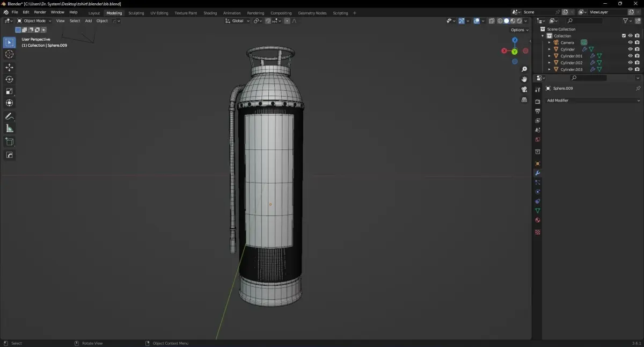
Task: Expand Cylinder.002 in outliner
Action: (x=549, y=63)
